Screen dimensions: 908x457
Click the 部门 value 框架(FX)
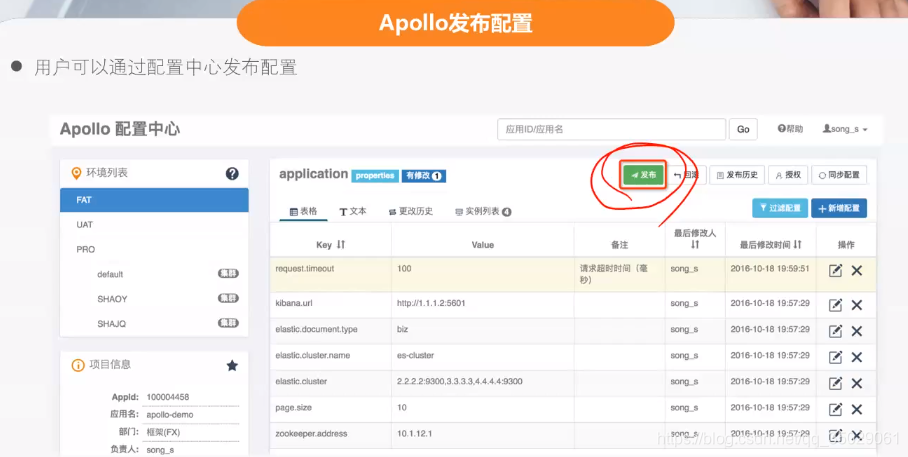pyautogui.click(x=163, y=432)
